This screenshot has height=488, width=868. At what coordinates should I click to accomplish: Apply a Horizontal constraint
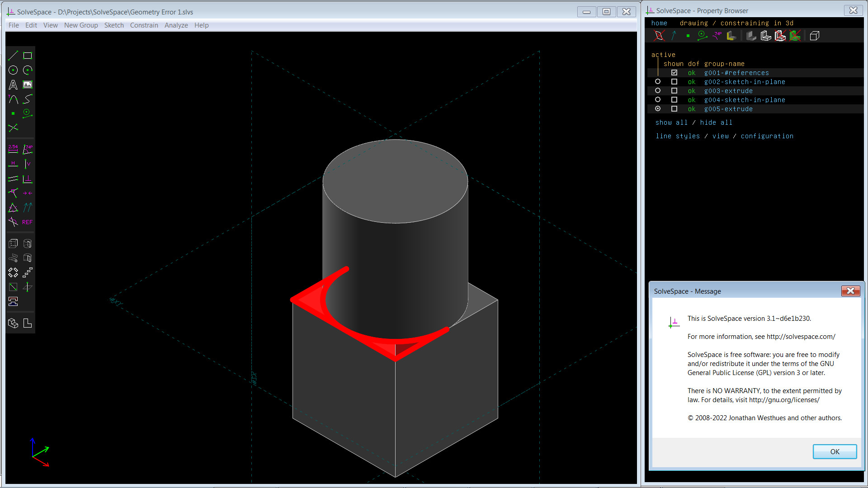pos(13,164)
